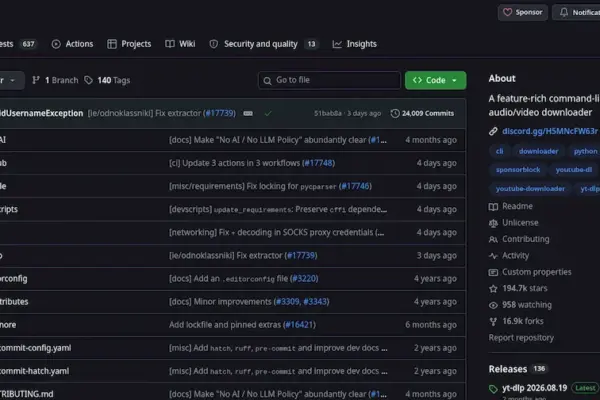Open commit-config.yaml file entry

pyautogui.click(x=35, y=348)
